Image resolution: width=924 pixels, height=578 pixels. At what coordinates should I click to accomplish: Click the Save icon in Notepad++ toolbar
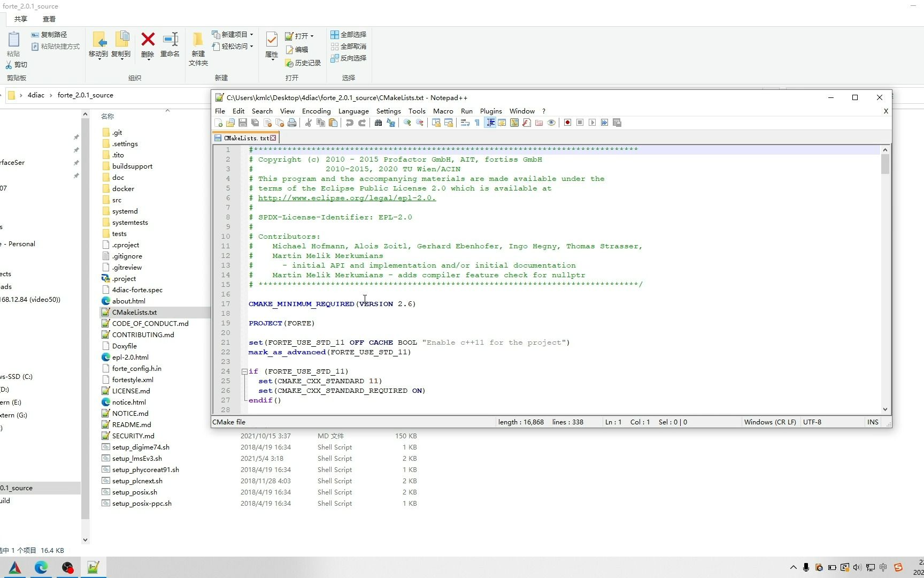pos(242,123)
